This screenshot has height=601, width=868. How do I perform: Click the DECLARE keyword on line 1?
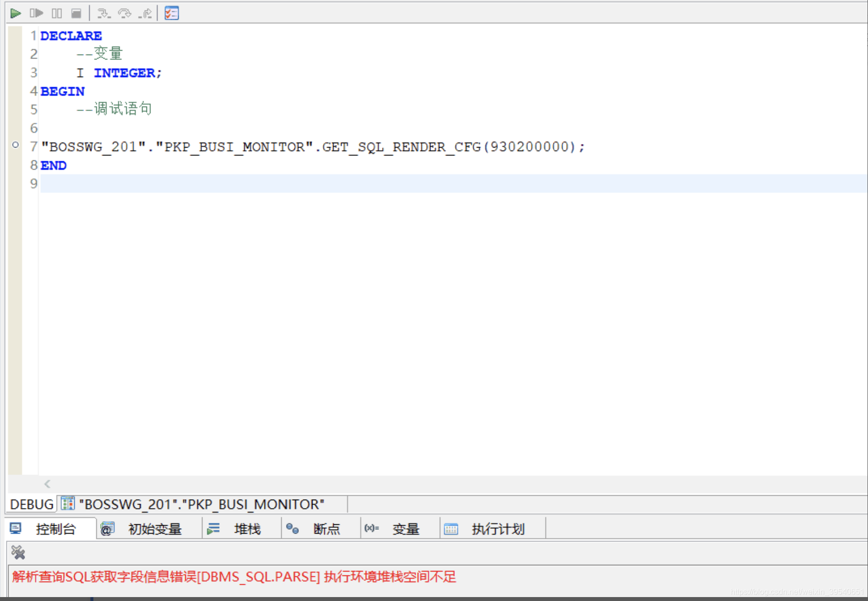coord(71,36)
